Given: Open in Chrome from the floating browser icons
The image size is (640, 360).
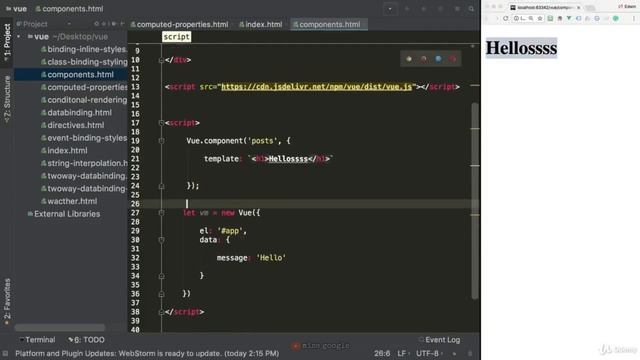Looking at the screenshot, I should (409, 59).
